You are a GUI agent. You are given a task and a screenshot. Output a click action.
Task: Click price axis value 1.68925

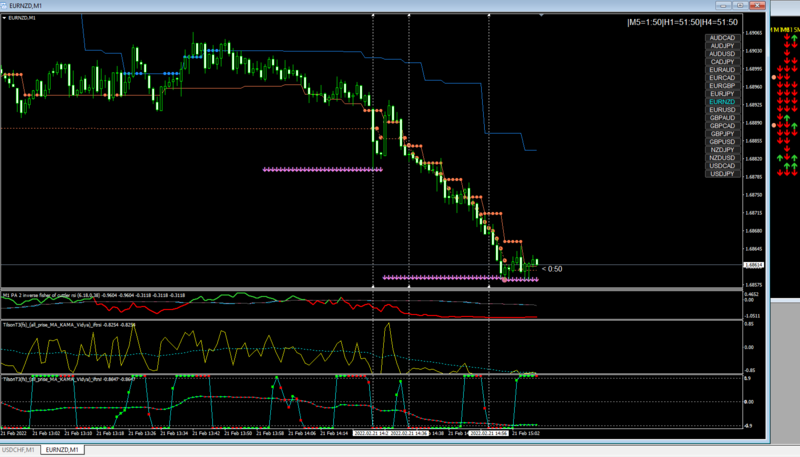pyautogui.click(x=754, y=105)
